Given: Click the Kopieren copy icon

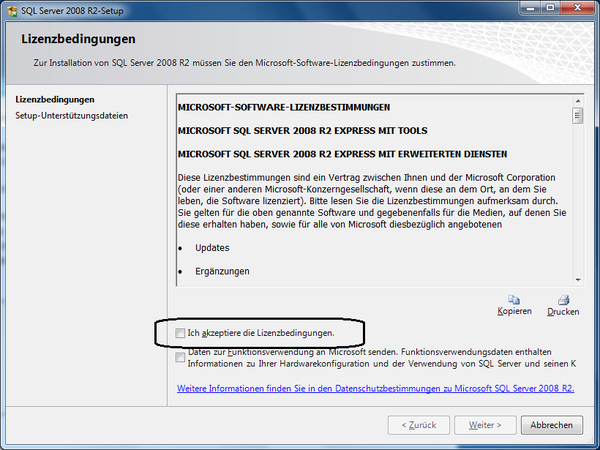Looking at the screenshot, I should tap(514, 299).
